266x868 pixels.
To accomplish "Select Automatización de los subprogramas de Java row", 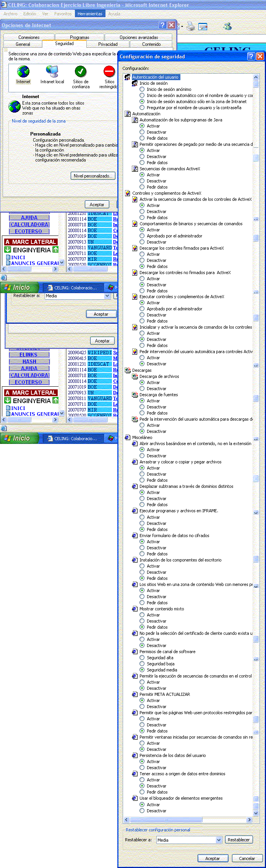I will coord(181,120).
